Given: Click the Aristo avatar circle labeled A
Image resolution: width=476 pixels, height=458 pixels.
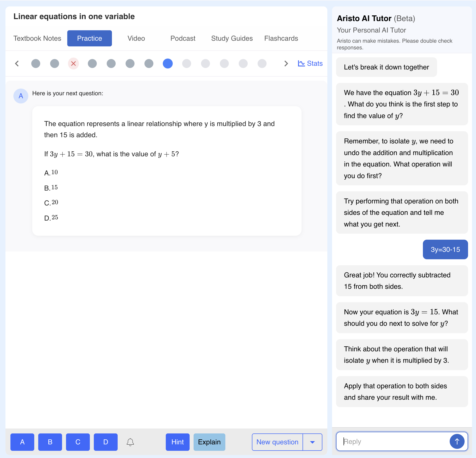Looking at the screenshot, I should click(21, 96).
